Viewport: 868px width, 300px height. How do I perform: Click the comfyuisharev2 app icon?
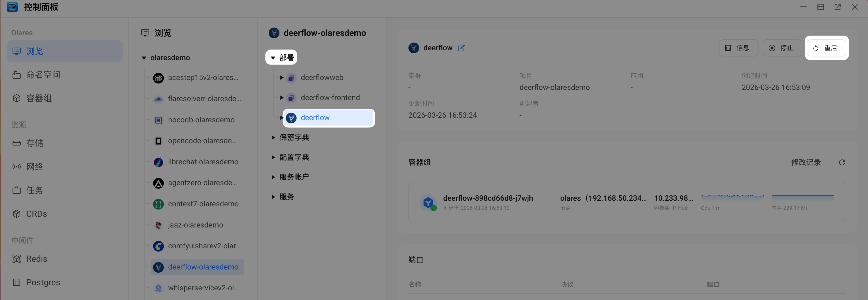[x=158, y=246]
